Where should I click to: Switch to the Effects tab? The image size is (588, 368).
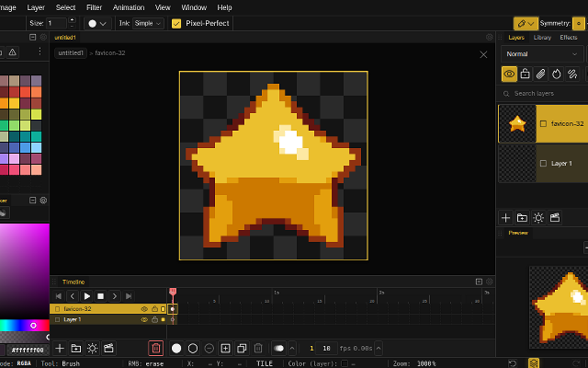[569, 38]
